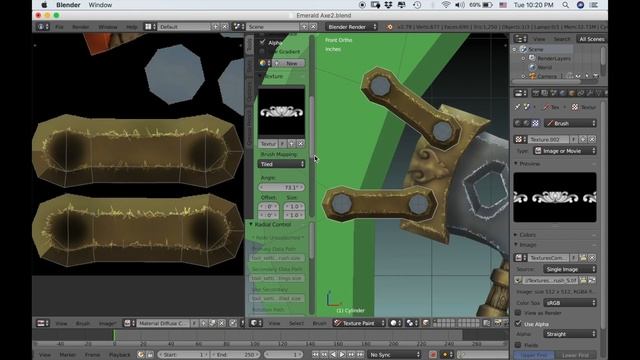Play the animation forward
640x360 pixels.
pos(342,355)
